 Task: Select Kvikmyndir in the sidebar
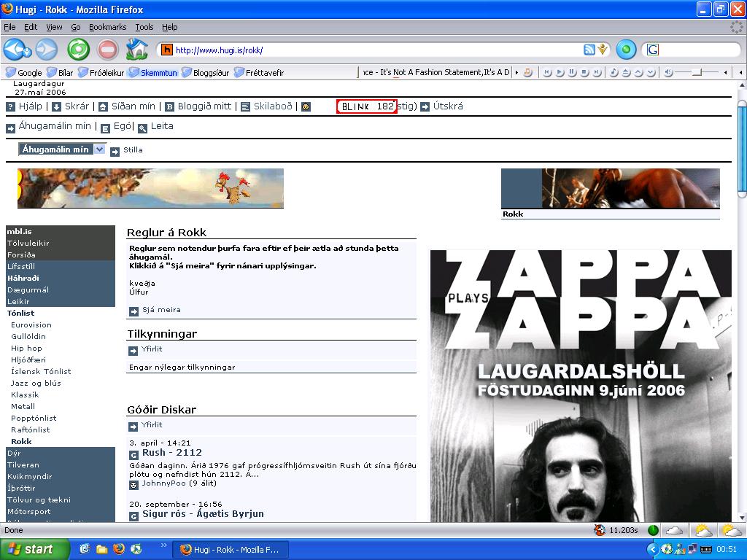tap(29, 476)
